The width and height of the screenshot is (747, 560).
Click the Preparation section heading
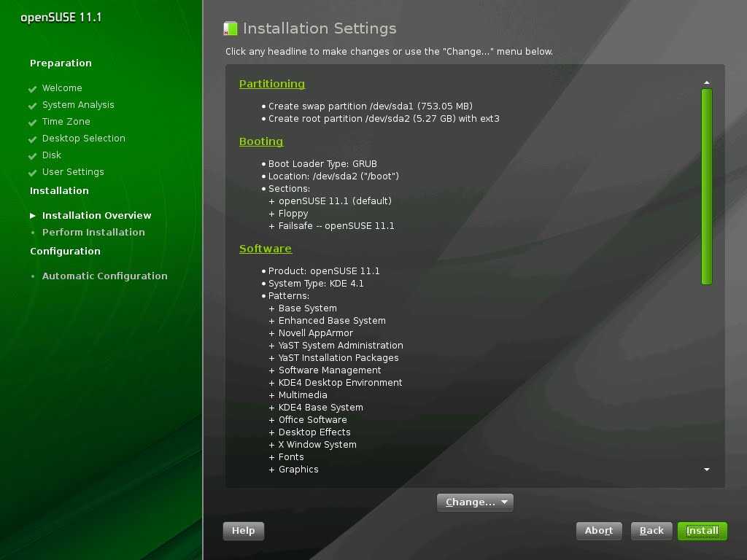[61, 63]
